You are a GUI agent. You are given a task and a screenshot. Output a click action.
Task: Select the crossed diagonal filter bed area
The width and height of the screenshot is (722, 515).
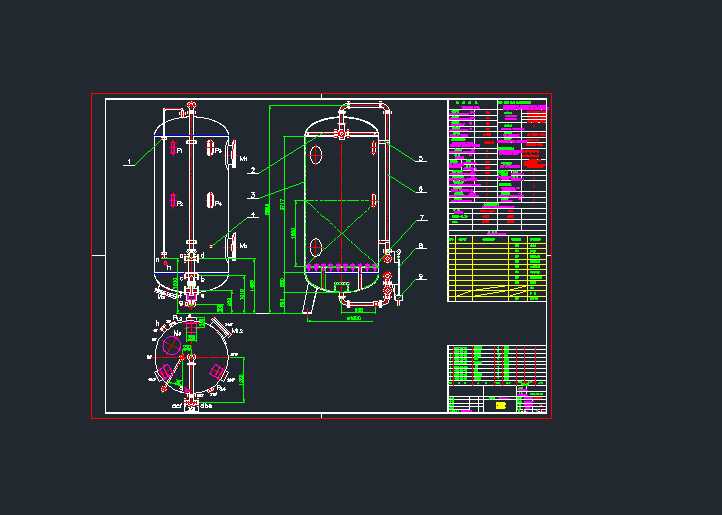point(340,234)
